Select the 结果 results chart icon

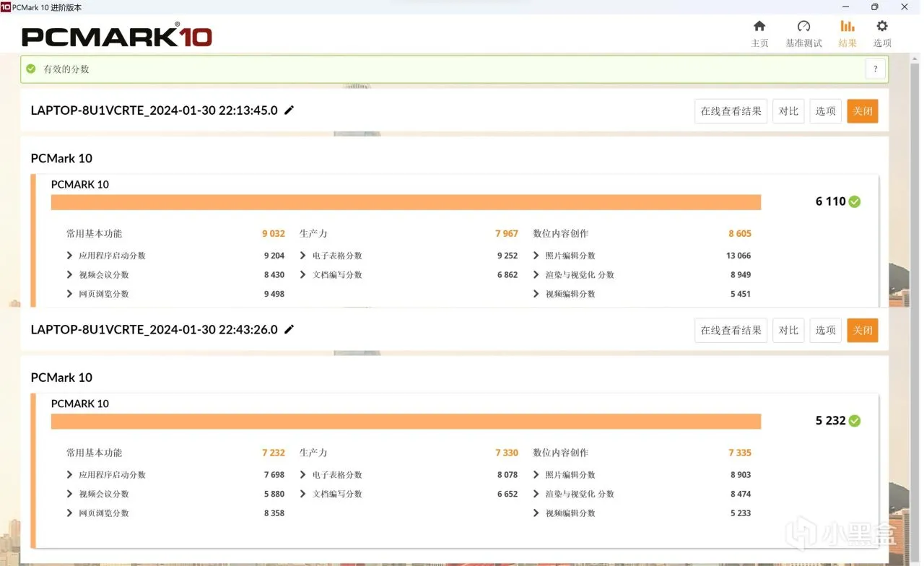click(847, 27)
